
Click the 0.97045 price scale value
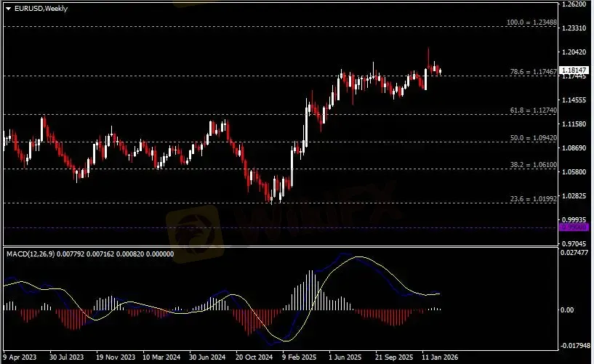click(x=574, y=243)
